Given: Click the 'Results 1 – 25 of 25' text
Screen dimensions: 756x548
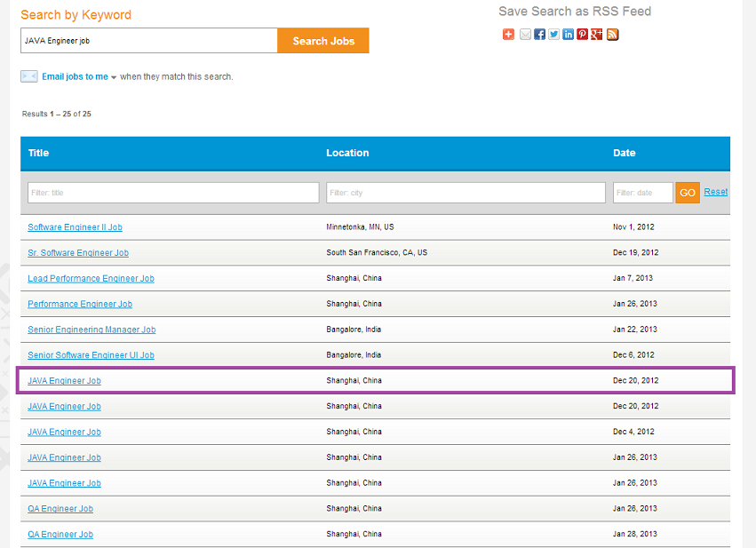Looking at the screenshot, I should coord(56,114).
